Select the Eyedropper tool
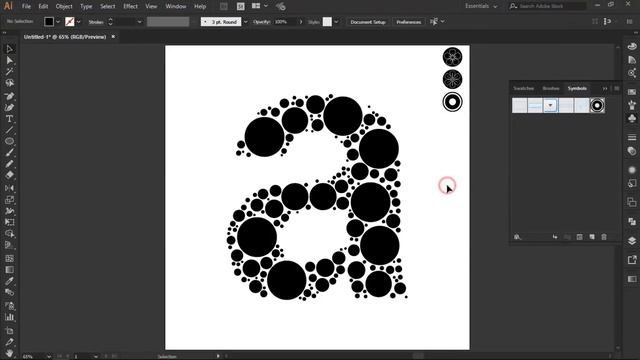This screenshot has width=640, height=360. coord(9,281)
